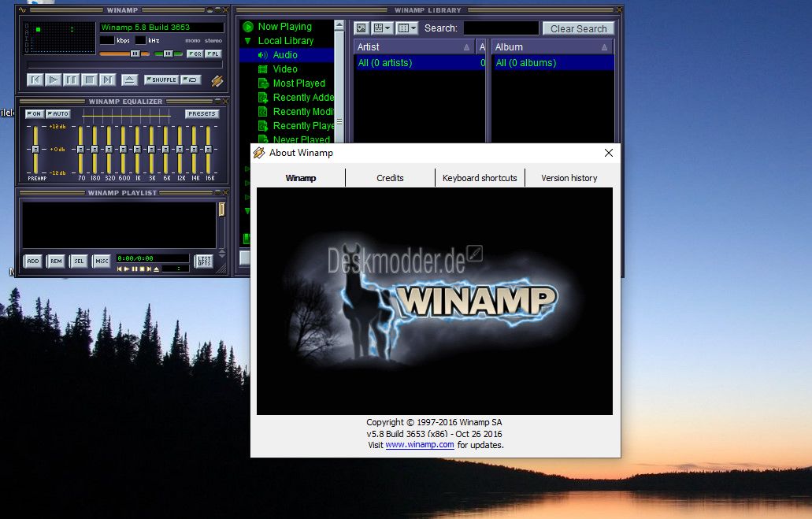The width and height of the screenshot is (812, 519).
Task: Select Video in the Local Library
Action: (x=285, y=69)
